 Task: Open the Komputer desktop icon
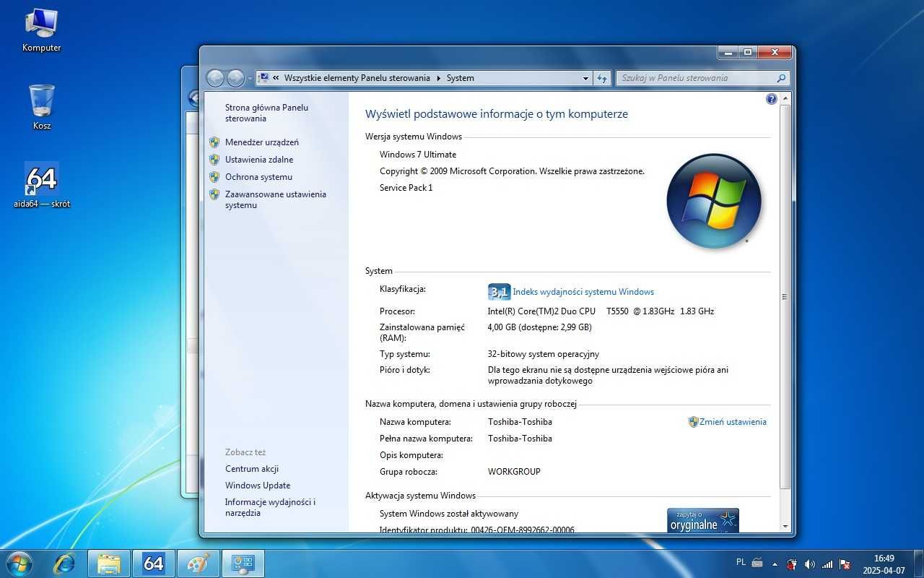click(41, 30)
